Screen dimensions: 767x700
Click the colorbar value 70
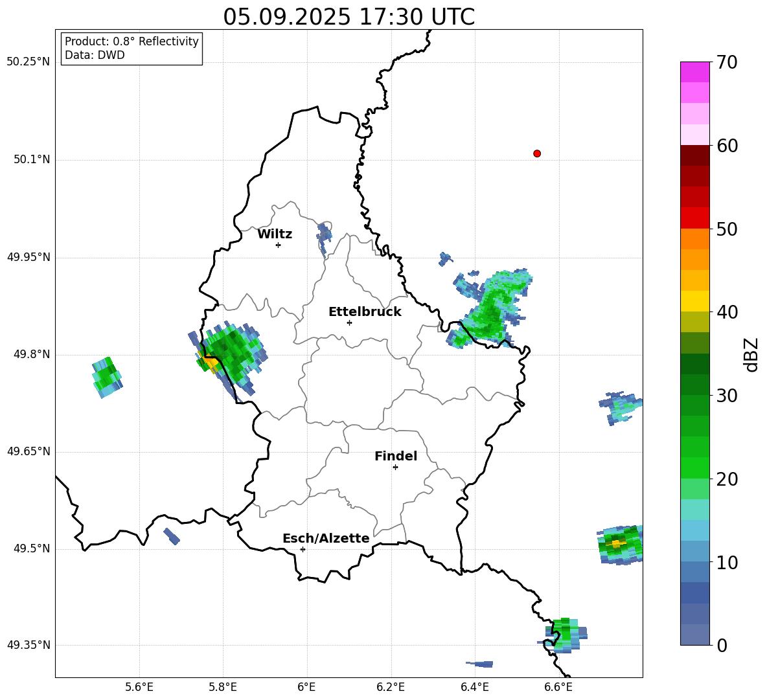tap(727, 63)
